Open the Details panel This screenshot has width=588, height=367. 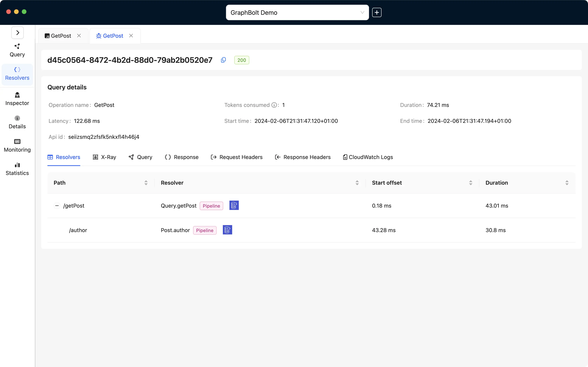17,122
